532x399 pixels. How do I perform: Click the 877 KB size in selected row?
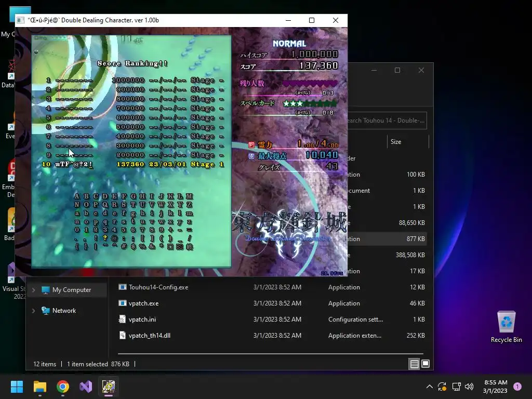coord(416,239)
